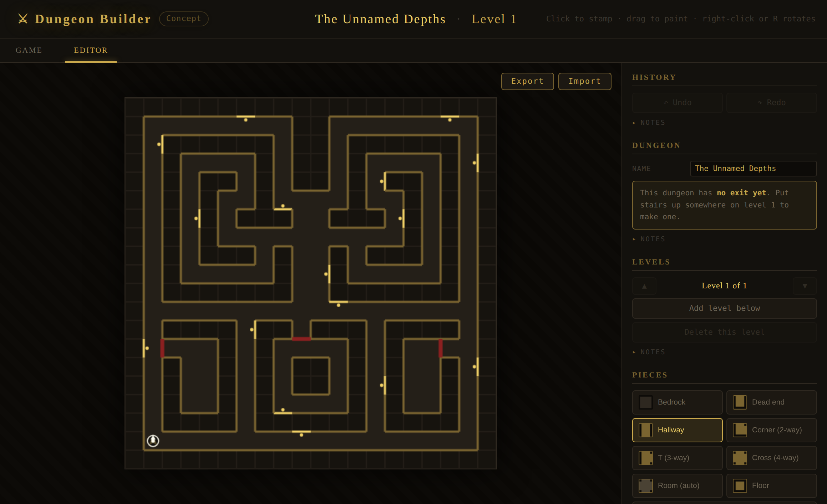The width and height of the screenshot is (827, 504).
Task: Click the dungeon name input field
Action: 753,169
